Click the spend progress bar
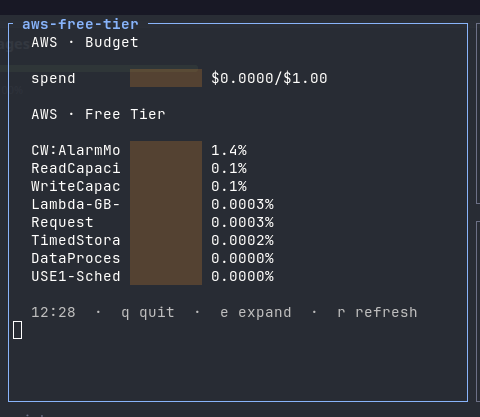Viewport: 480px width, 417px height. (x=166, y=78)
